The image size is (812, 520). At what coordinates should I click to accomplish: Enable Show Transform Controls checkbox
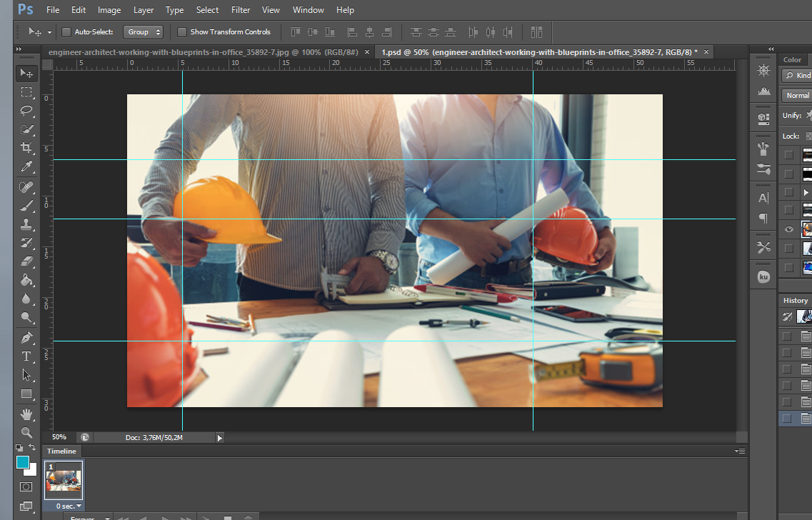182,32
